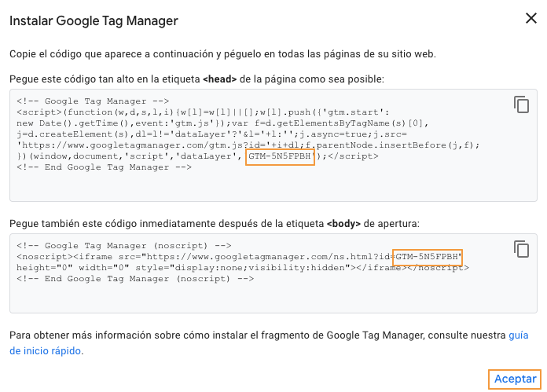This screenshot has height=392, width=547.
Task: Click the Copie el código instruction text
Action: (222, 53)
